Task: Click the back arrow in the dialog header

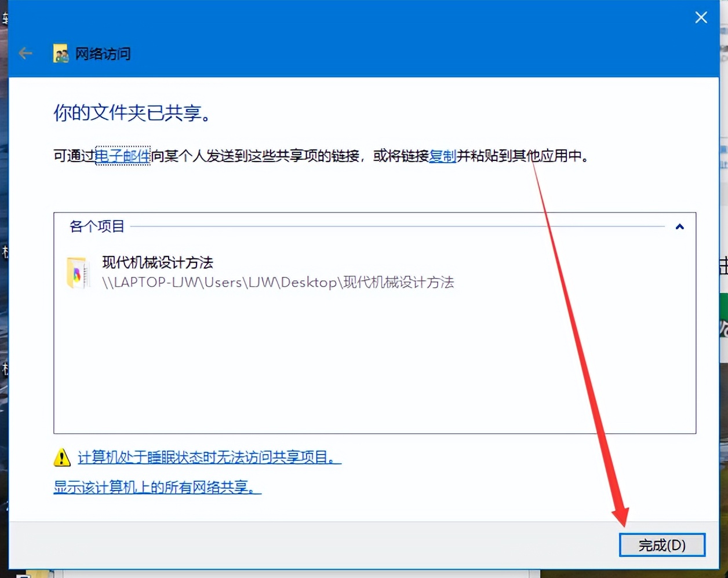Action: point(25,53)
